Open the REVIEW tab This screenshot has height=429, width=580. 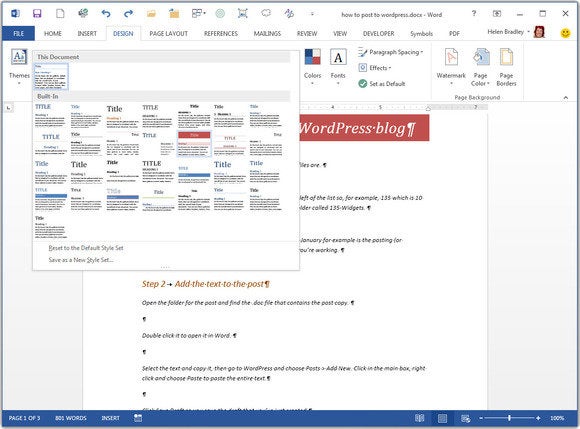pos(307,33)
